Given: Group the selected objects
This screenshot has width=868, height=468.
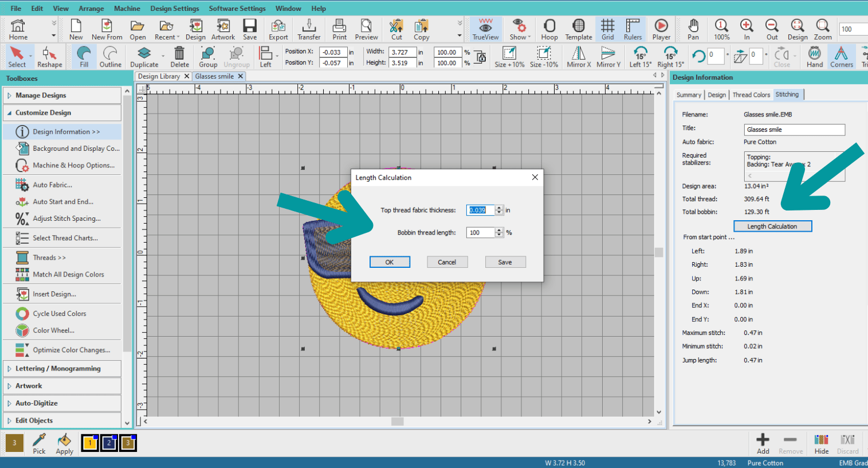Looking at the screenshot, I should click(208, 57).
